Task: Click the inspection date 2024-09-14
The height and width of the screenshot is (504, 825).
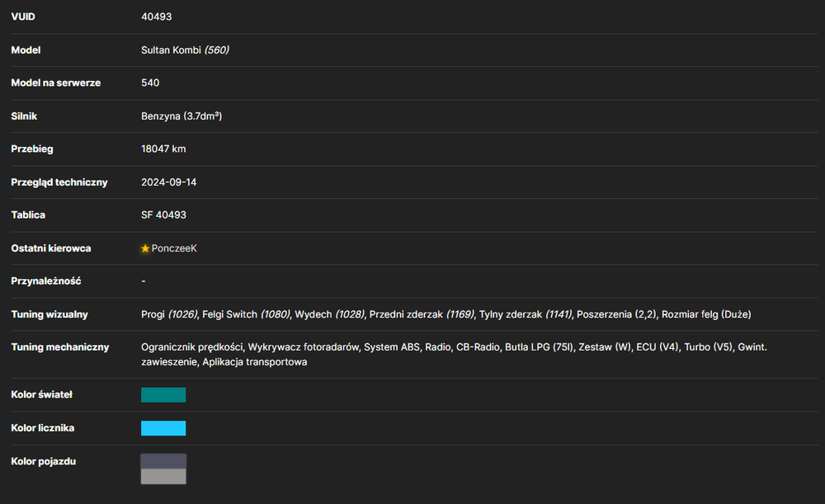Action: 168,182
